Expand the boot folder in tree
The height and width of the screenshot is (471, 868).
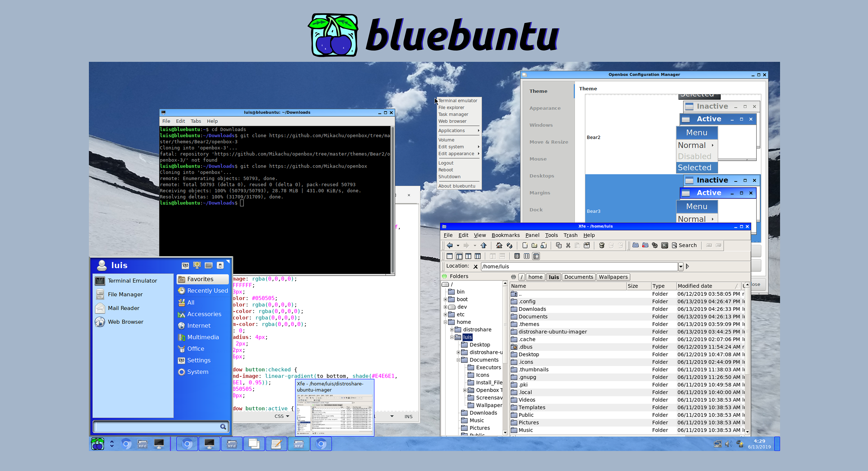coord(446,299)
